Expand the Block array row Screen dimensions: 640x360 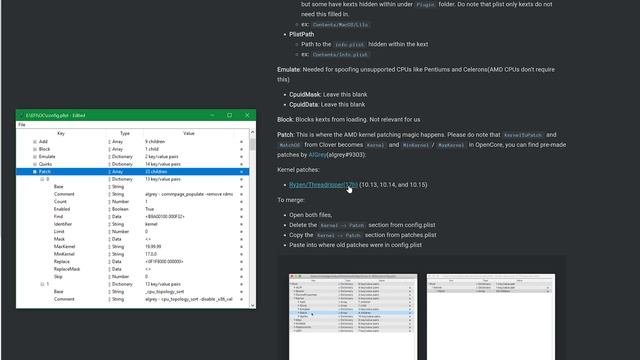(x=35, y=149)
